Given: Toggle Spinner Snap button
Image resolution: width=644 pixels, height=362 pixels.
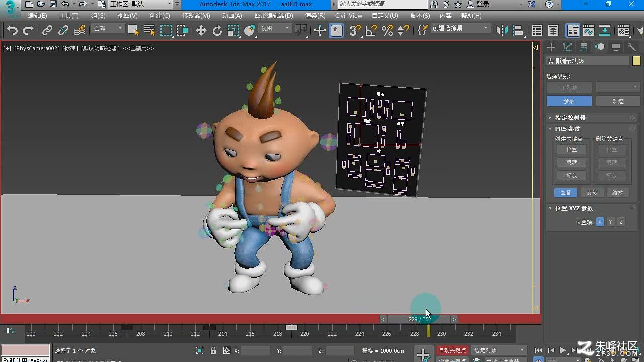Looking at the screenshot, I should [x=404, y=31].
